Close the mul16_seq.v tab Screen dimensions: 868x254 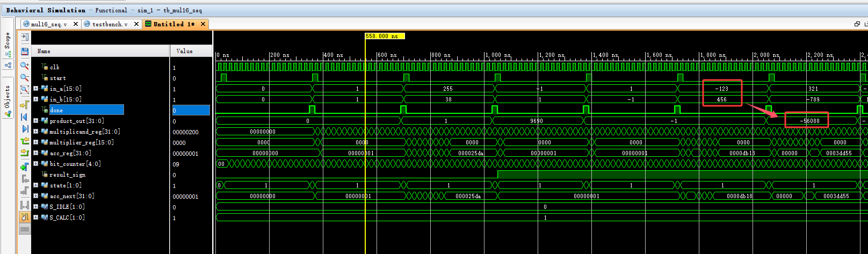(75, 24)
